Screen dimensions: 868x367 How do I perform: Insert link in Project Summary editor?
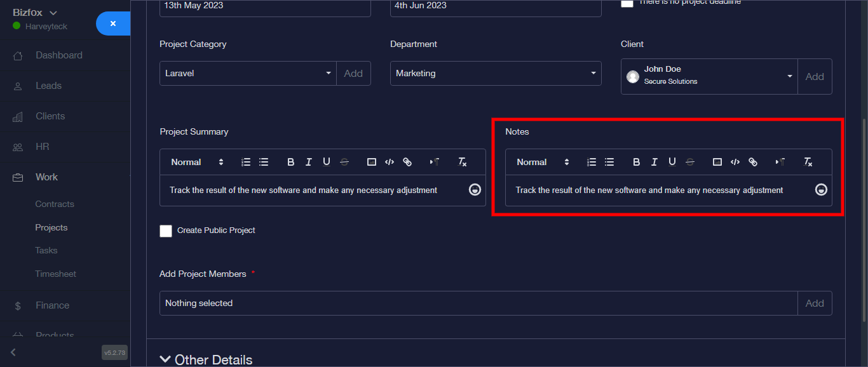click(407, 162)
